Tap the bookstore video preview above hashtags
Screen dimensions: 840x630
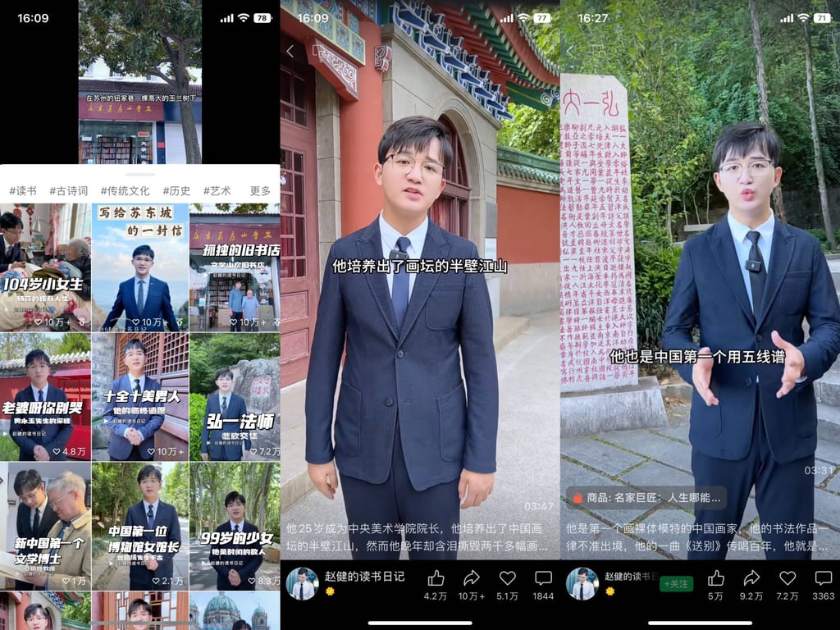coord(140,82)
